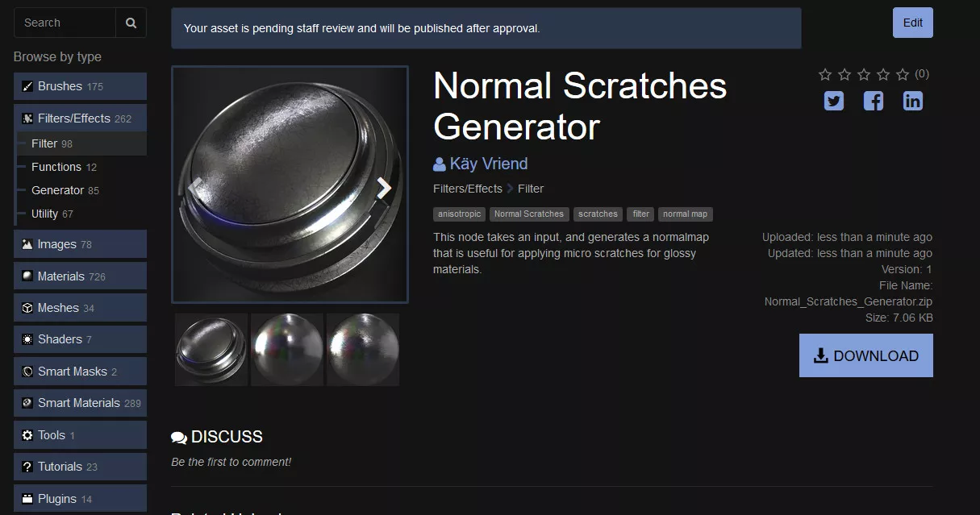980x515 pixels.
Task: Collapse the Filters/Effects category
Action: 80,118
